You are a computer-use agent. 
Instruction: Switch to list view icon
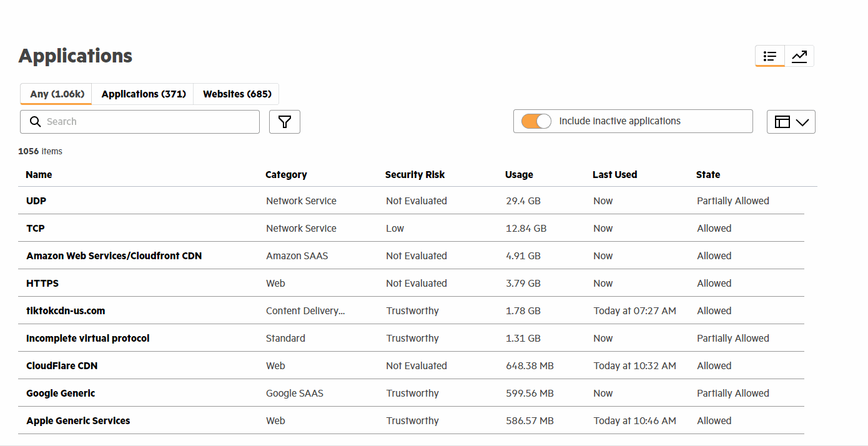tap(769, 56)
